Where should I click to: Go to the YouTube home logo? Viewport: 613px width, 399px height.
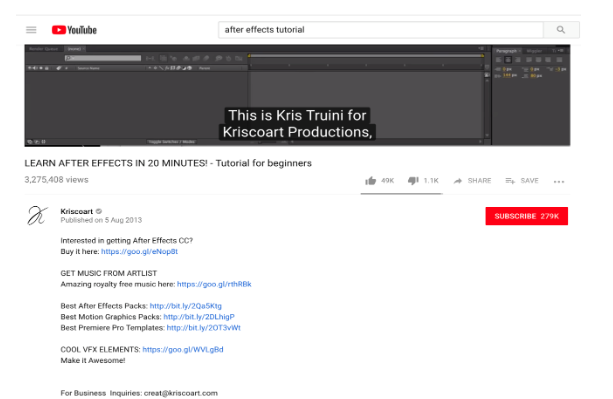[x=74, y=30]
